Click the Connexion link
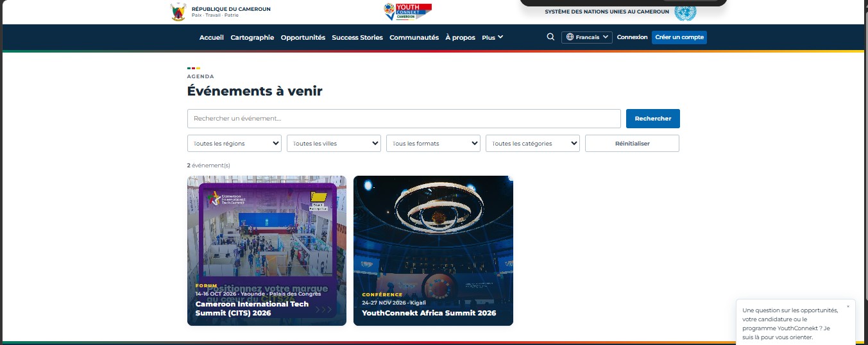The height and width of the screenshot is (345, 868). (633, 37)
